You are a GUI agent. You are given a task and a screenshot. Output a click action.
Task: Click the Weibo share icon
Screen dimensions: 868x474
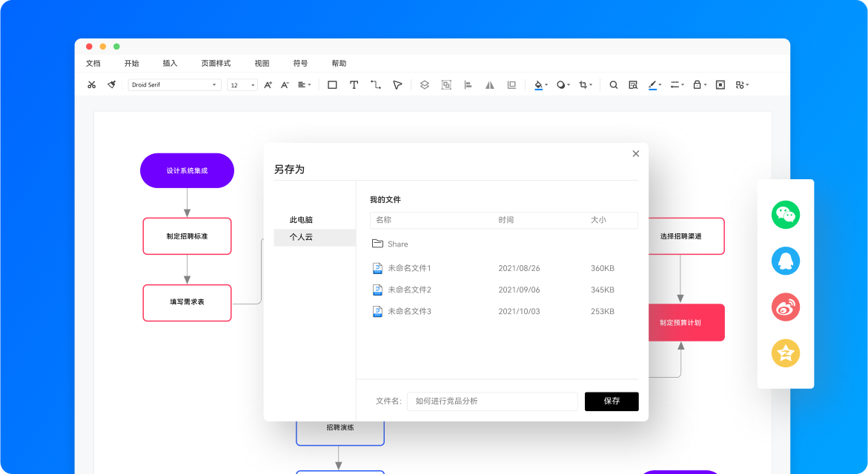coord(786,307)
